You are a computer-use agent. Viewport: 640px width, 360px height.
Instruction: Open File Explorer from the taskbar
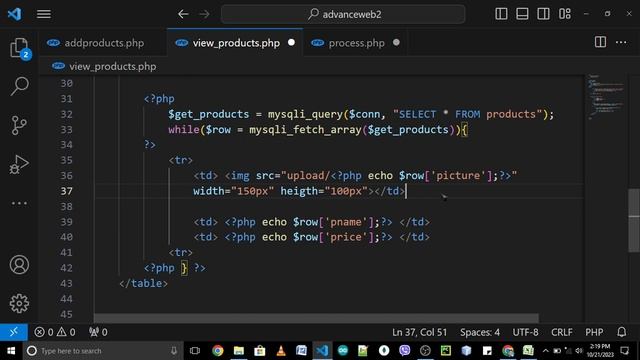click(239, 351)
